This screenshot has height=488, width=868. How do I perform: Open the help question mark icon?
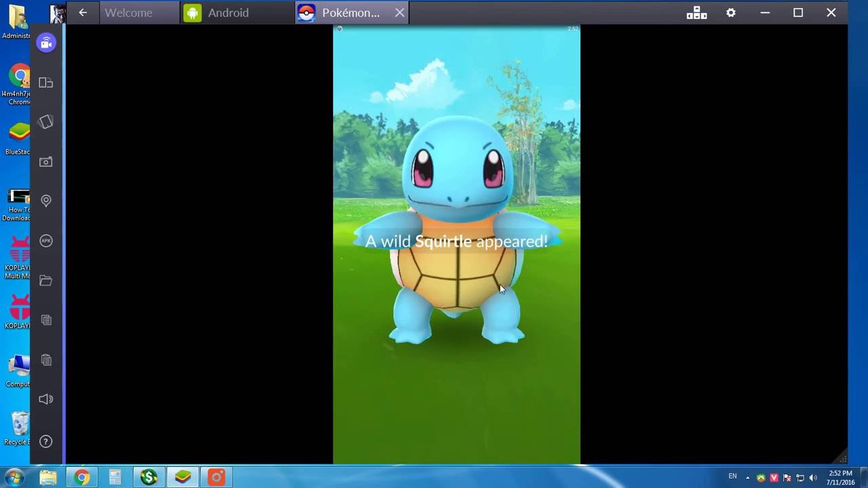tap(46, 441)
